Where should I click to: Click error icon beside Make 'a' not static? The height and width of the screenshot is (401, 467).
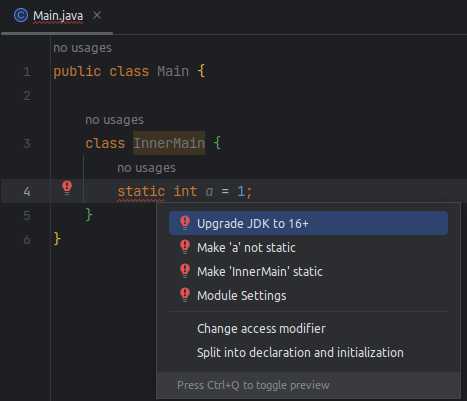[x=185, y=247]
